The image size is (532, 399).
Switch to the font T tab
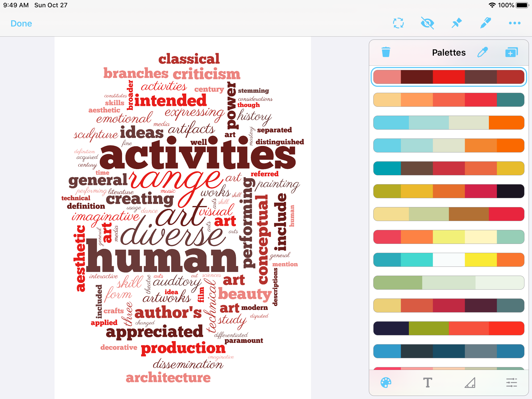click(428, 383)
